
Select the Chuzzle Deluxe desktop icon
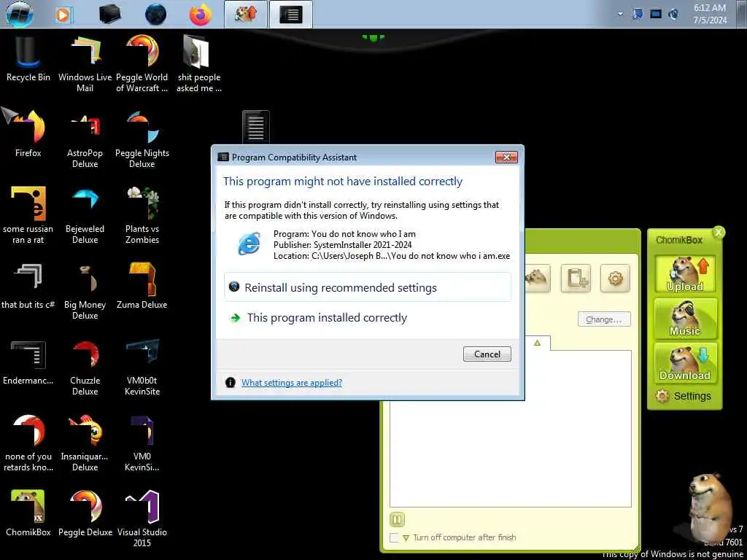(85, 367)
